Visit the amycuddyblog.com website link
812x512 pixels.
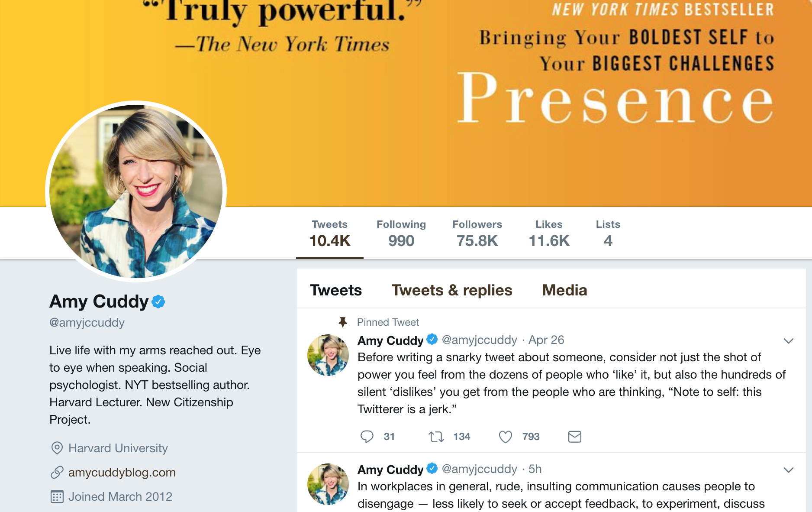point(122,472)
